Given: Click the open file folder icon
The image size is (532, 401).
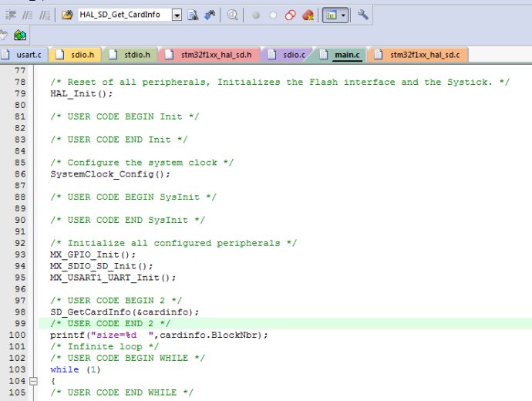Looking at the screenshot, I should pos(67,15).
